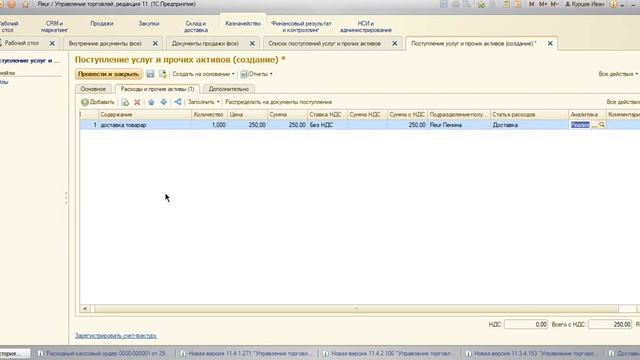Open the Закупки section
This screenshot has height=360, width=640.
point(149,24)
